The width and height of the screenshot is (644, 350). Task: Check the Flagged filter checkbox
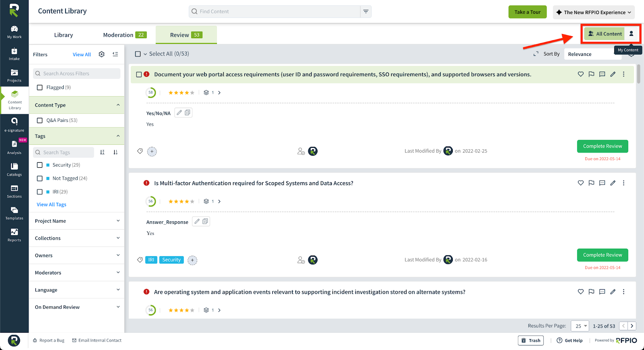[x=39, y=87]
